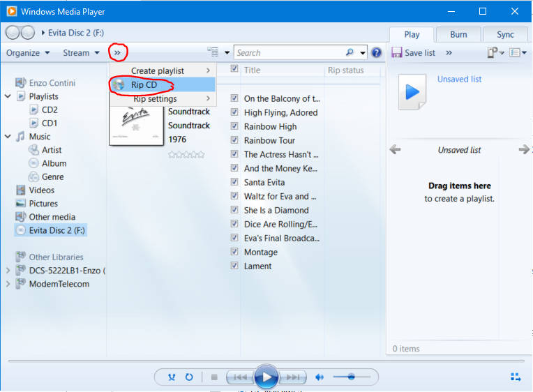Image resolution: width=533 pixels, height=392 pixels.
Task: Open the Organize dropdown menu
Action: [x=28, y=52]
